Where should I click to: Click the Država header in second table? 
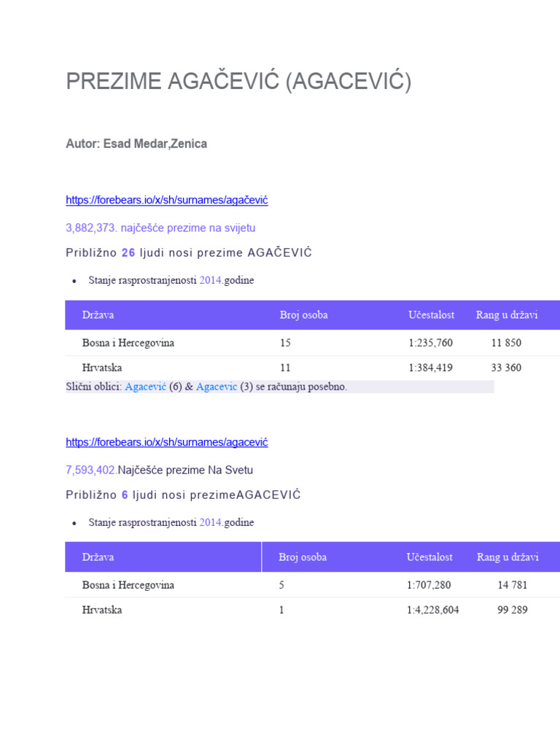(98, 557)
